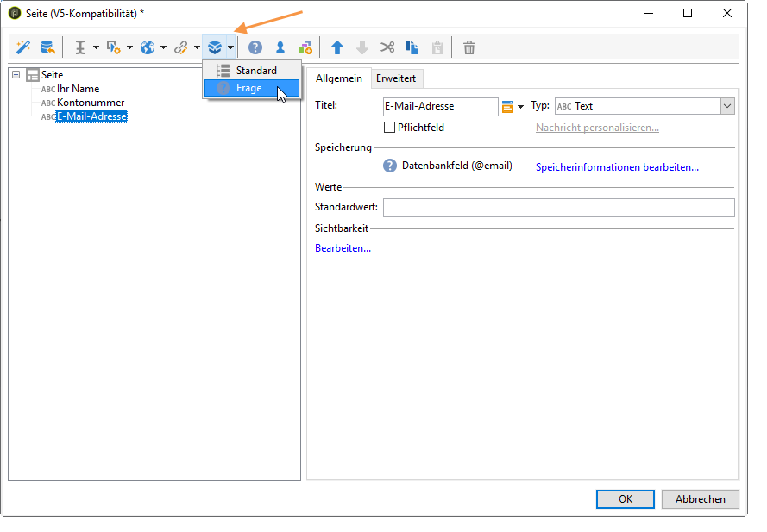Choose Standard from the dropdown menu
This screenshot has height=532, width=767.
point(252,71)
